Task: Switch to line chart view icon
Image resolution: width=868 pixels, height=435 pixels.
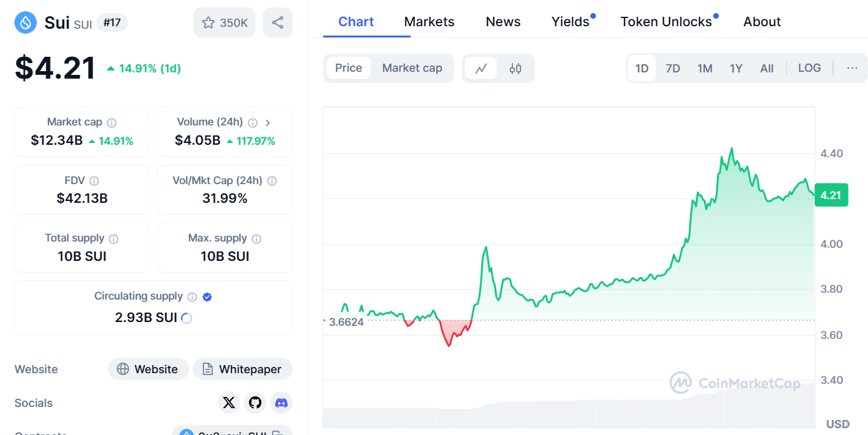Action: point(481,69)
